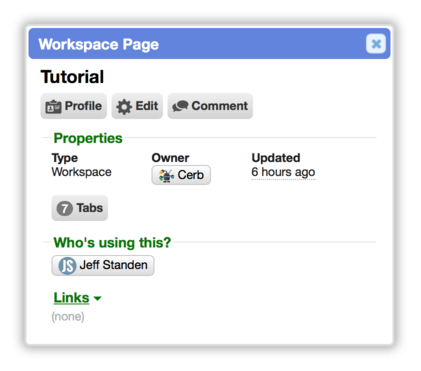The height and width of the screenshot is (371, 421).
Task: Open the 7 Tabs button
Action: pos(80,208)
